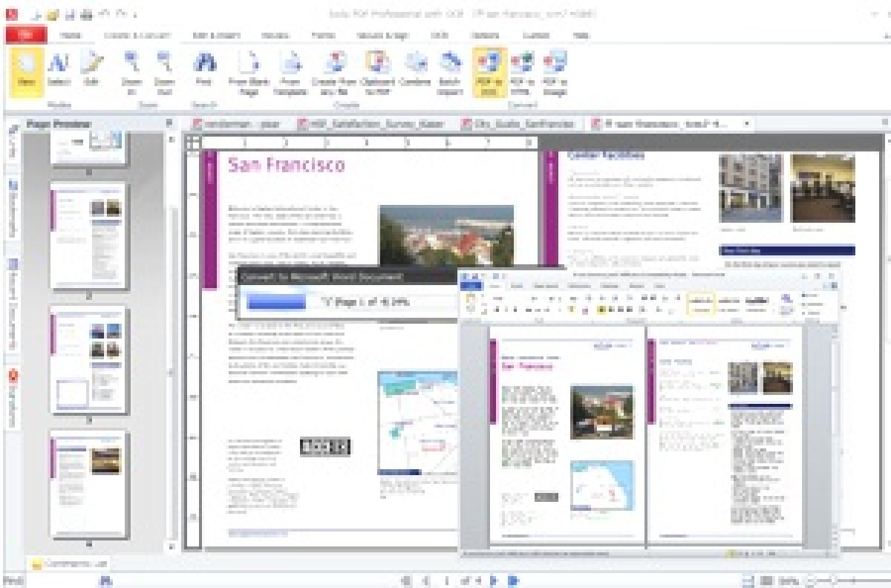
Task: Click Create From Any File
Action: [334, 72]
